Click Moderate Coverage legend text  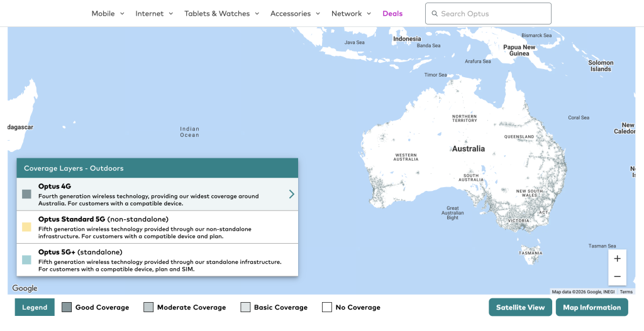(191, 307)
